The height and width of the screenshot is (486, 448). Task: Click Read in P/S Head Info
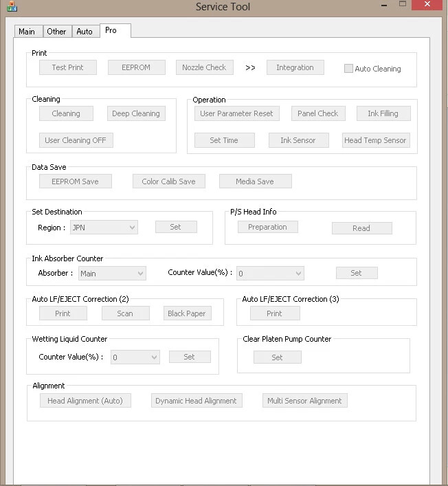tap(362, 228)
